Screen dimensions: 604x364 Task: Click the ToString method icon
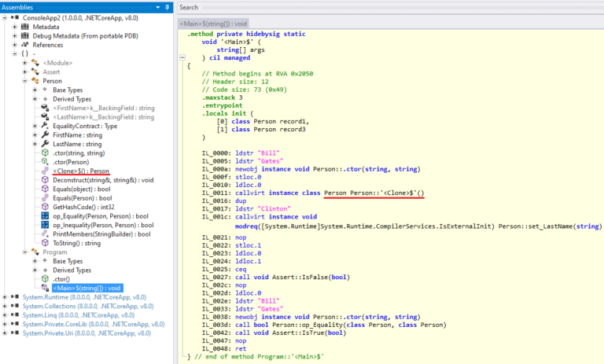pos(45,243)
